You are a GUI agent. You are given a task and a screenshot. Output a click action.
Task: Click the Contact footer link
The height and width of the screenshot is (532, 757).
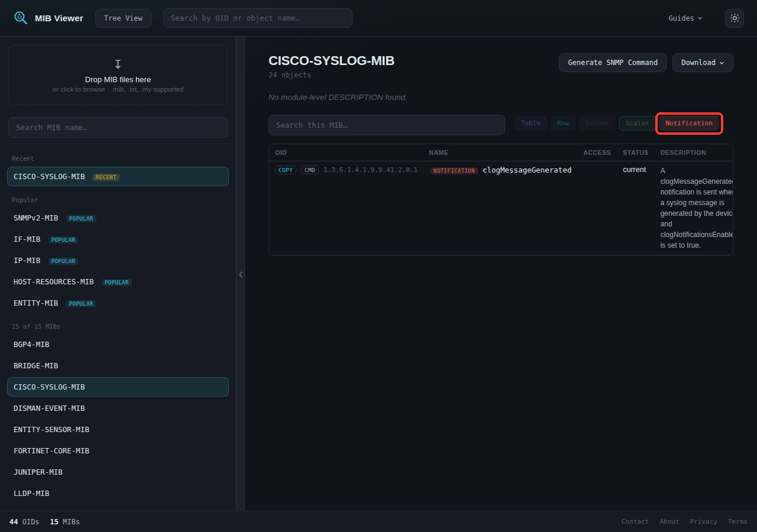click(x=635, y=521)
